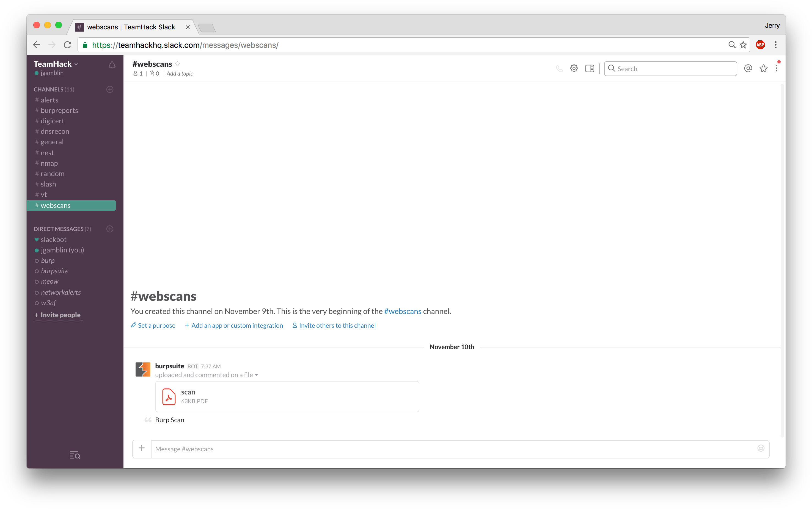
Task: Star the #webscans channel
Action: pos(178,64)
